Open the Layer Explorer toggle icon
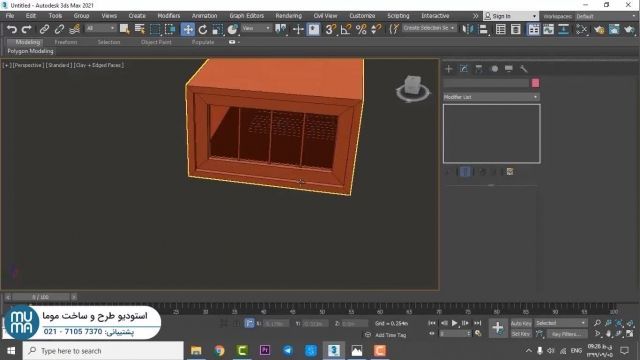The height and width of the screenshot is (360, 640). (x=516, y=29)
